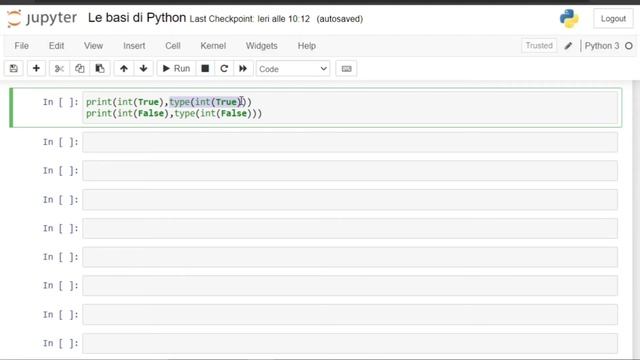Click the Trusted notebook button
The width and height of the screenshot is (640, 360).
[x=539, y=46]
